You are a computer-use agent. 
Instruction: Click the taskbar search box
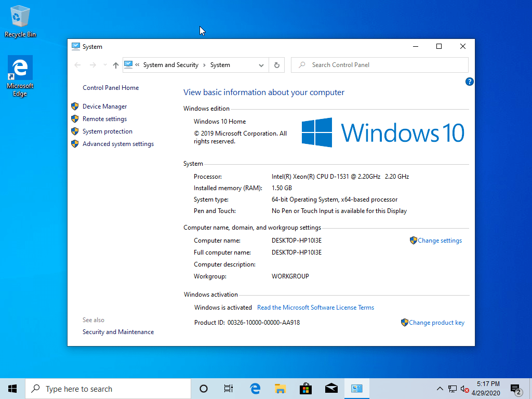[x=108, y=389]
